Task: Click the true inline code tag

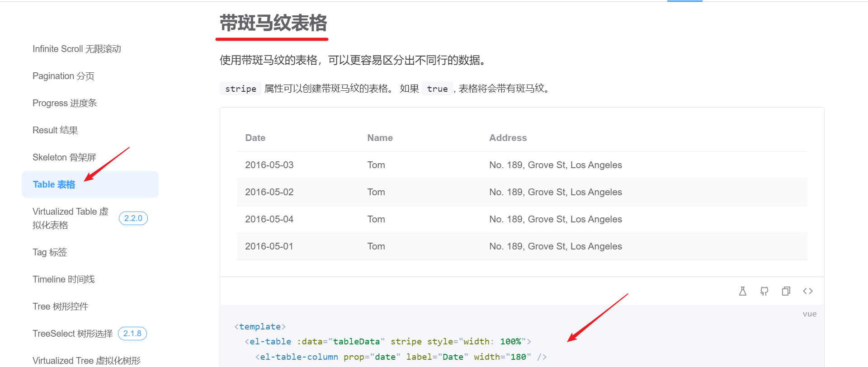Action: click(x=437, y=89)
